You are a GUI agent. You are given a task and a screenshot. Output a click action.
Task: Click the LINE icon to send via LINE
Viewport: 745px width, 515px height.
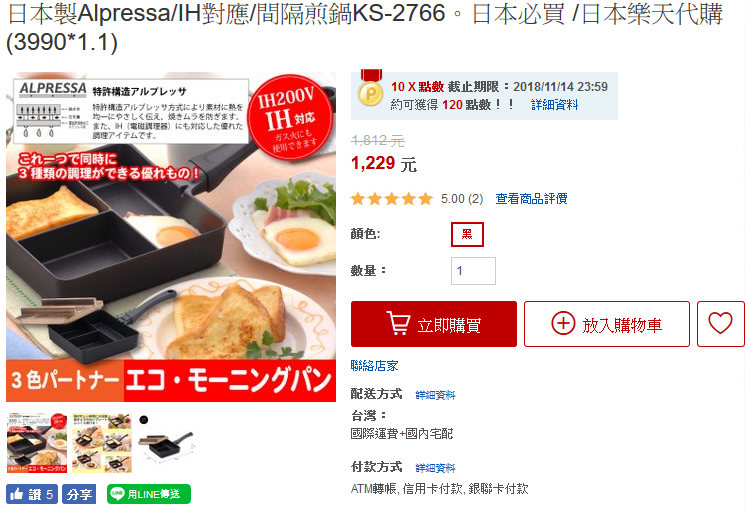coord(117,494)
